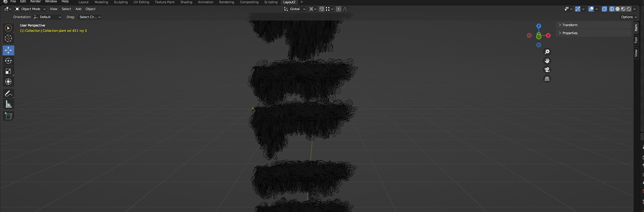Toggle proportional editing
The image size is (644, 212).
(338, 9)
